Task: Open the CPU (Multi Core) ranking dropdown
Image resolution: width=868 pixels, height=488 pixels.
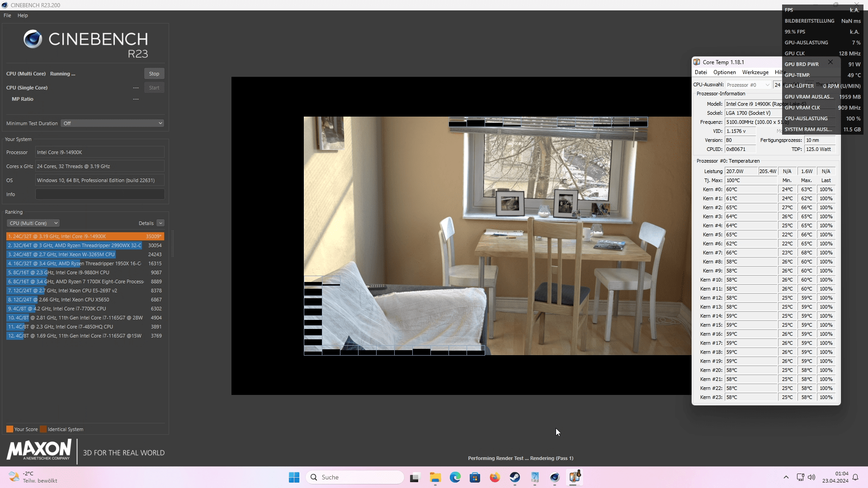Action: [33, 223]
